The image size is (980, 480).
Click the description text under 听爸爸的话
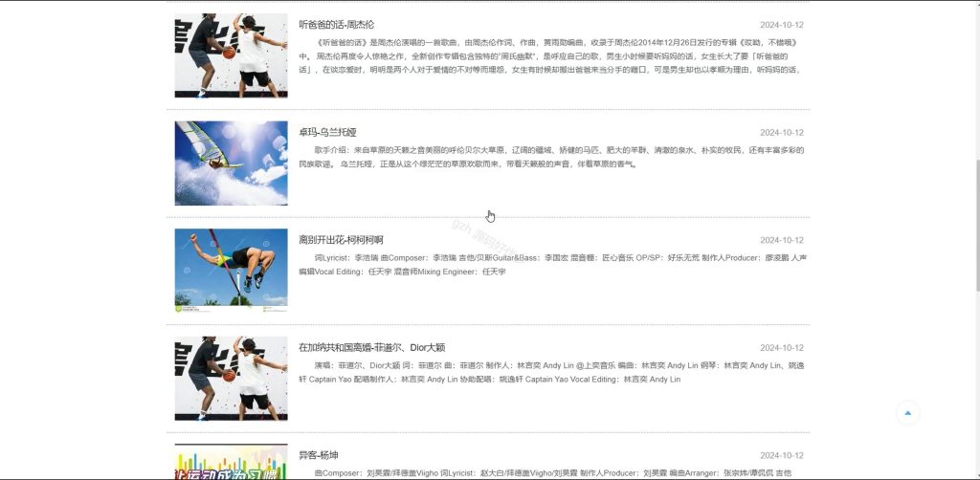click(551, 56)
